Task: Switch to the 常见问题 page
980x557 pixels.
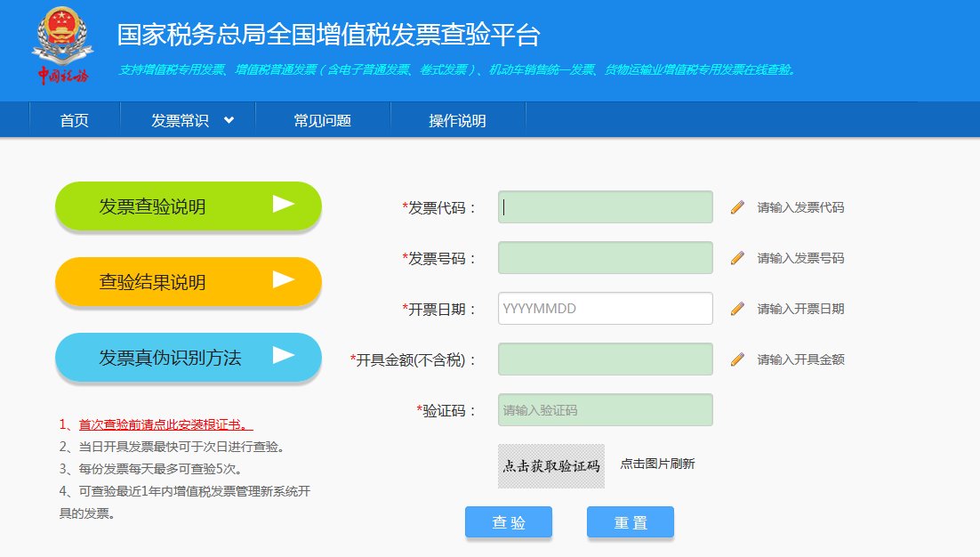Action: point(322,119)
